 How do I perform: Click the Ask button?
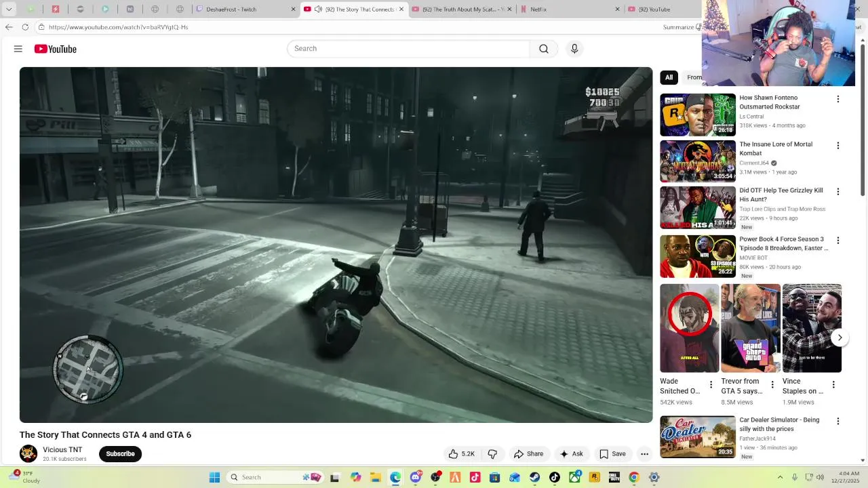pos(571,454)
